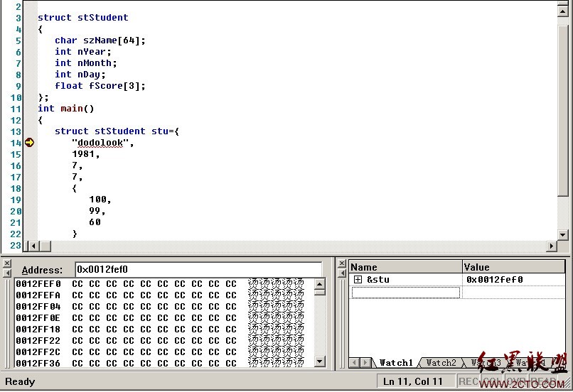Click watch tabs scroll right arrow

point(365,363)
